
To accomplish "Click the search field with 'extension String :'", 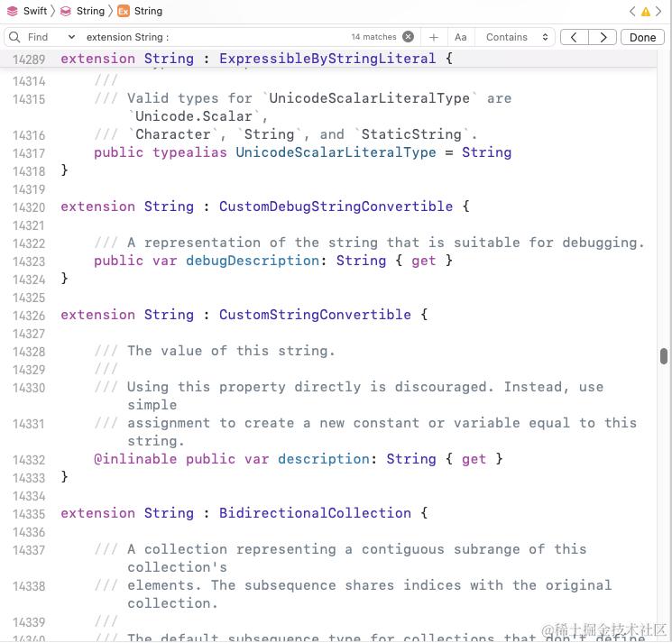I will pyautogui.click(x=215, y=37).
